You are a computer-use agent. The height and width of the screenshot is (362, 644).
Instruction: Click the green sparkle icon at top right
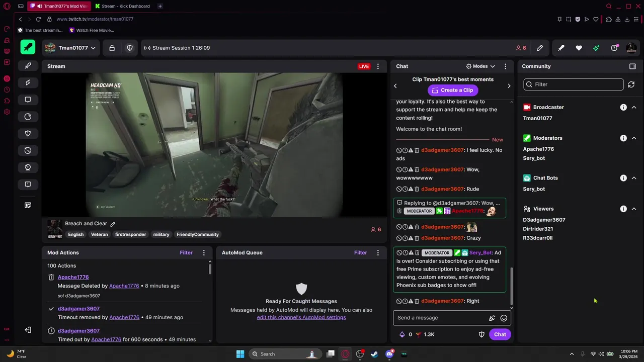tap(596, 48)
